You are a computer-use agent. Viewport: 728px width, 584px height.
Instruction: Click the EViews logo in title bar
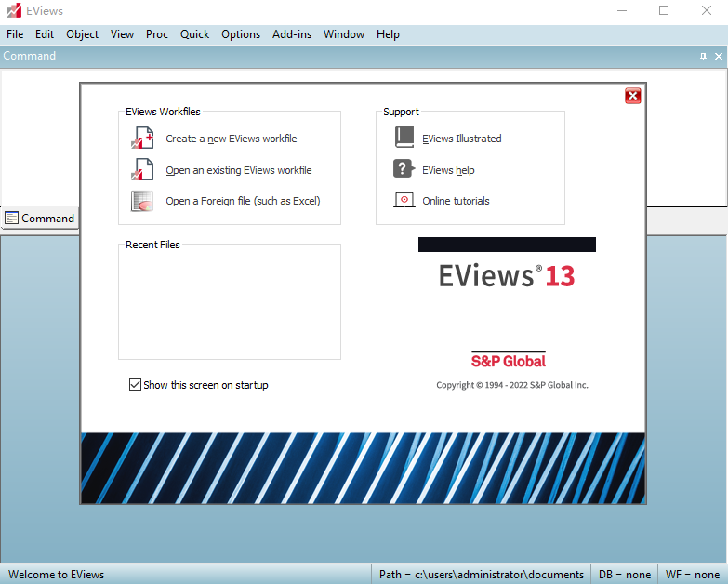(x=13, y=10)
